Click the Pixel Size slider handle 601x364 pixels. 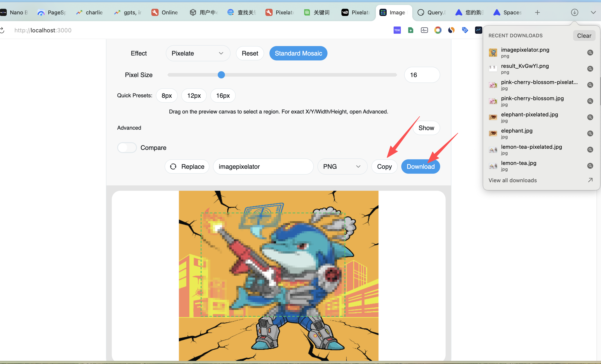[x=221, y=75]
